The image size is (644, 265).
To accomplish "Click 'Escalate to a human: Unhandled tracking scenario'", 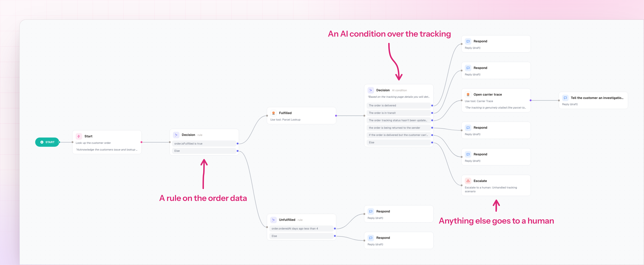I will 491,189.
